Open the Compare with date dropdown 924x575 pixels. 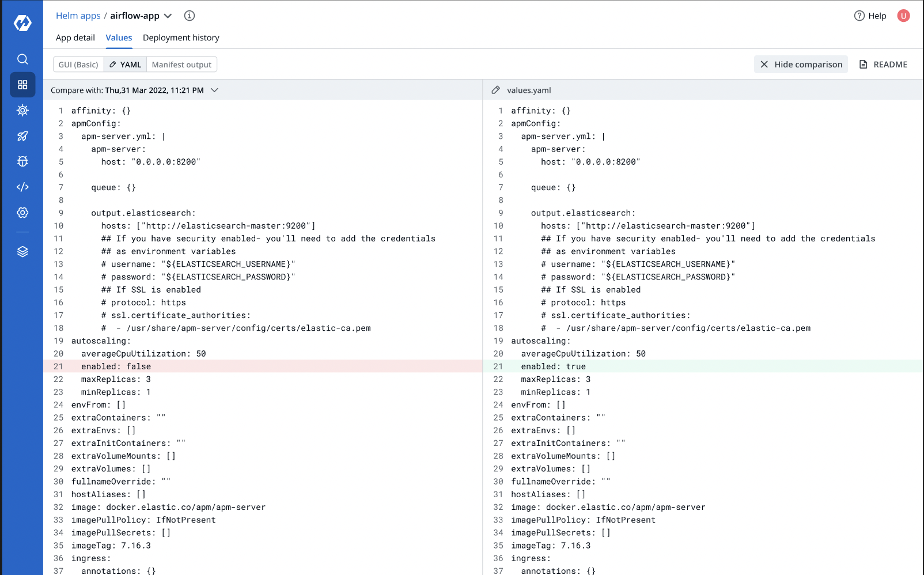pos(214,90)
